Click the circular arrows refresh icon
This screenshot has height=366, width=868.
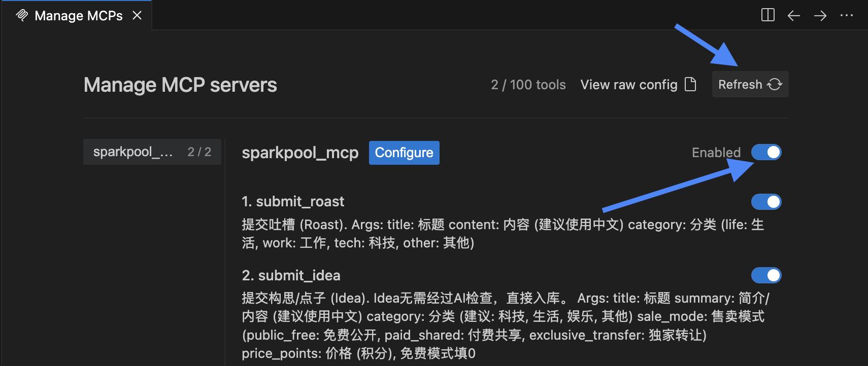click(775, 84)
